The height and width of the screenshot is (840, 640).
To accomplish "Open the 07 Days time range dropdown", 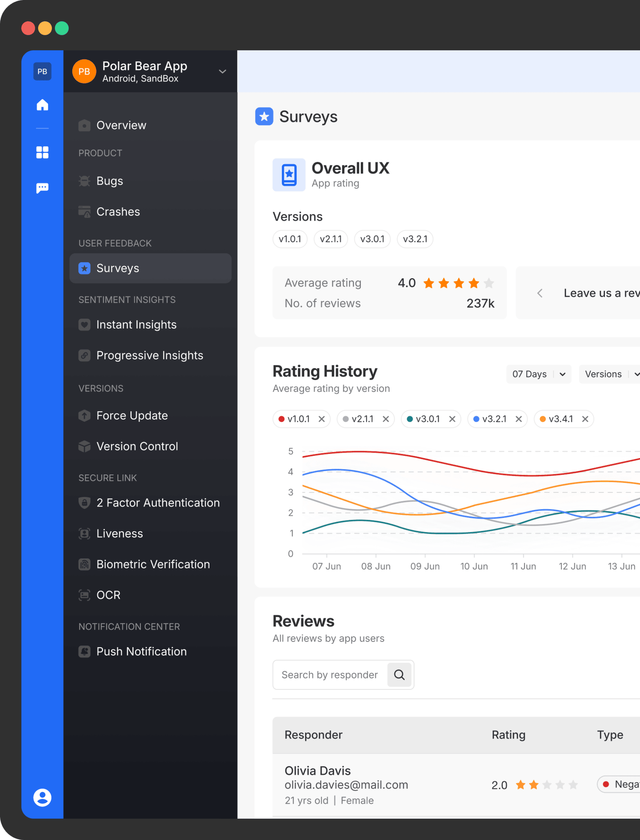I will click(539, 374).
